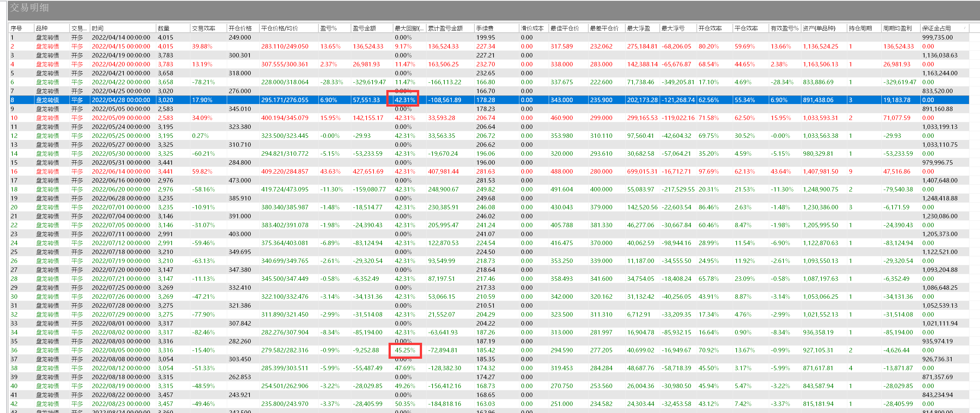Click date cell 2022/05/09 00:00:00

(121, 118)
